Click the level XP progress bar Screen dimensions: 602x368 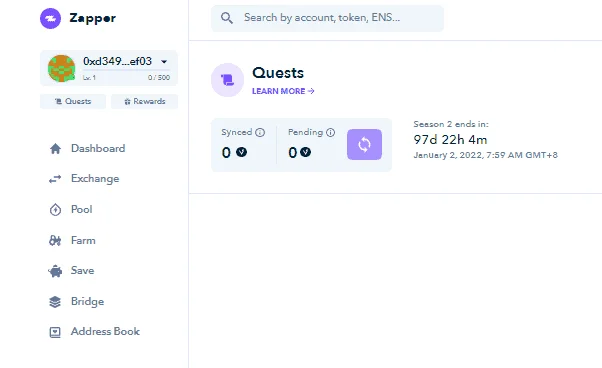tap(126, 70)
